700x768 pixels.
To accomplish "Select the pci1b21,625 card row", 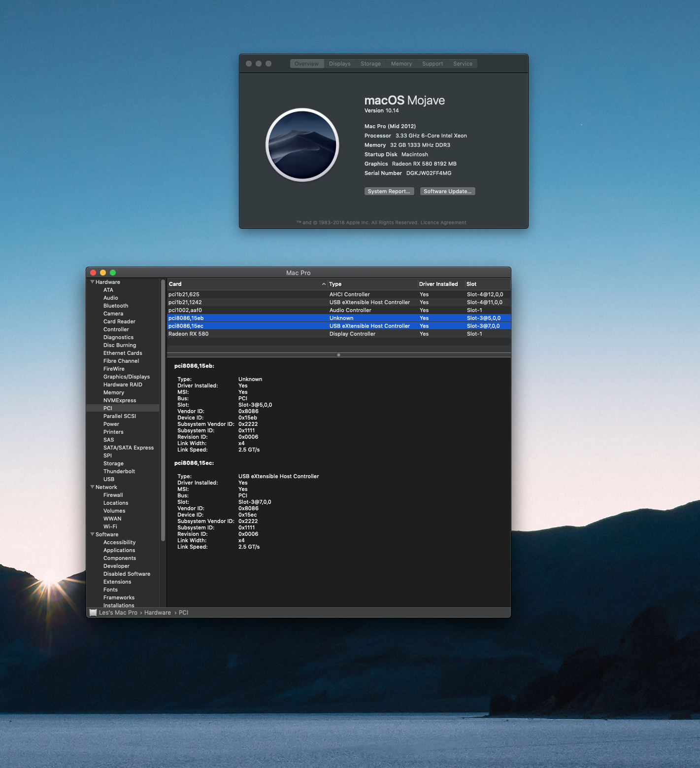I will [x=339, y=294].
